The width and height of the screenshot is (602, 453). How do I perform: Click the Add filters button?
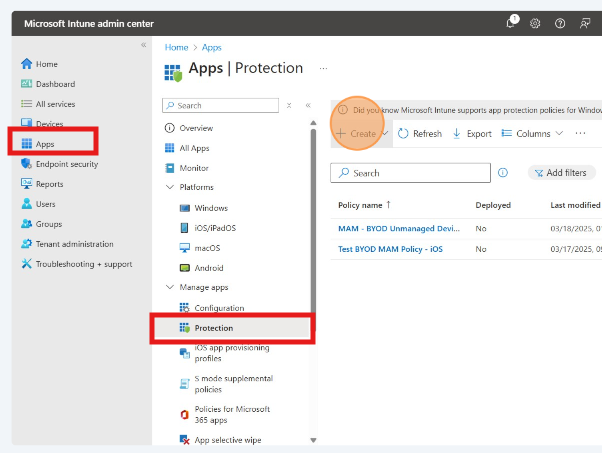click(562, 173)
